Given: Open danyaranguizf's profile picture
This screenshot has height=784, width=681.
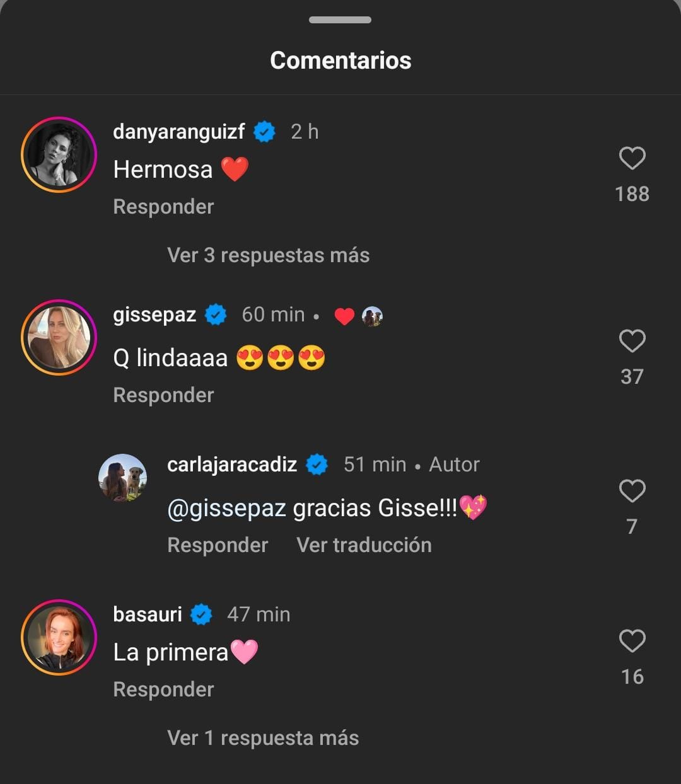Looking at the screenshot, I should (x=59, y=154).
